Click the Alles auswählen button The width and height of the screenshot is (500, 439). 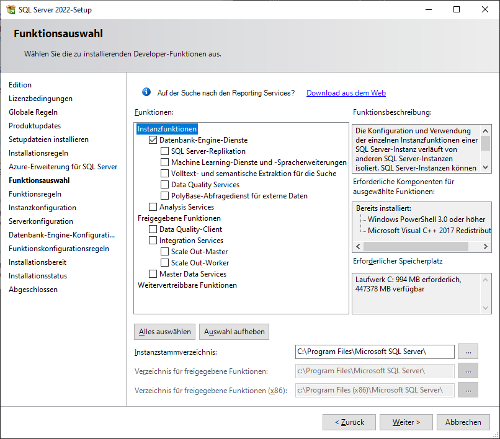(165, 332)
